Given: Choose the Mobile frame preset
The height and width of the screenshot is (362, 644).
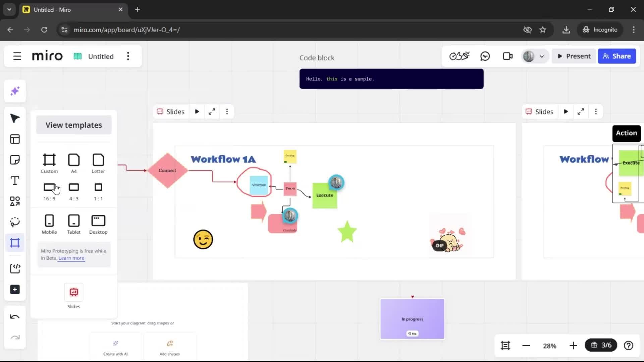Looking at the screenshot, I should 49,224.
